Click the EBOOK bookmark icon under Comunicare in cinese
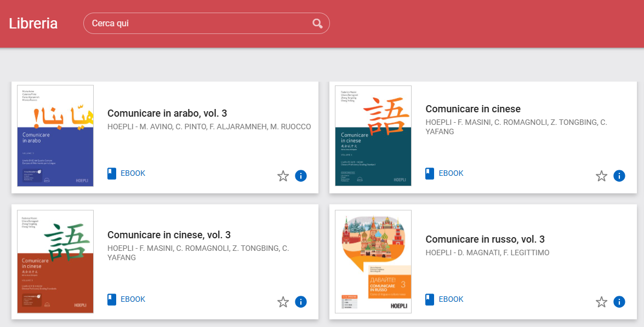The image size is (644, 327). coord(429,173)
